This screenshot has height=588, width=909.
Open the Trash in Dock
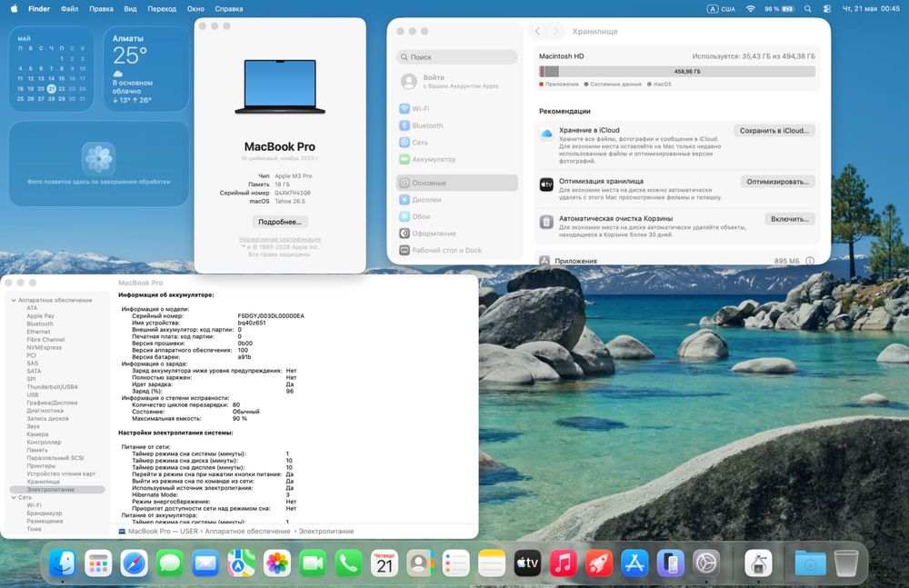click(x=845, y=563)
